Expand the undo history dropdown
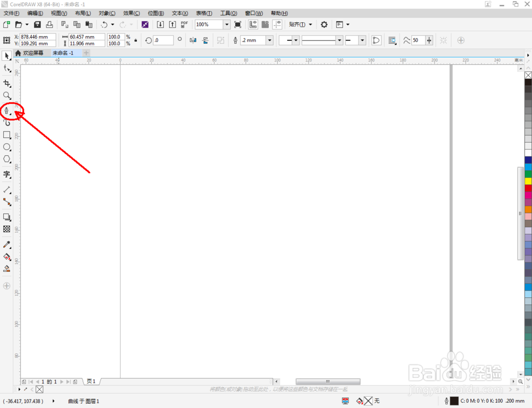 [x=113, y=24]
